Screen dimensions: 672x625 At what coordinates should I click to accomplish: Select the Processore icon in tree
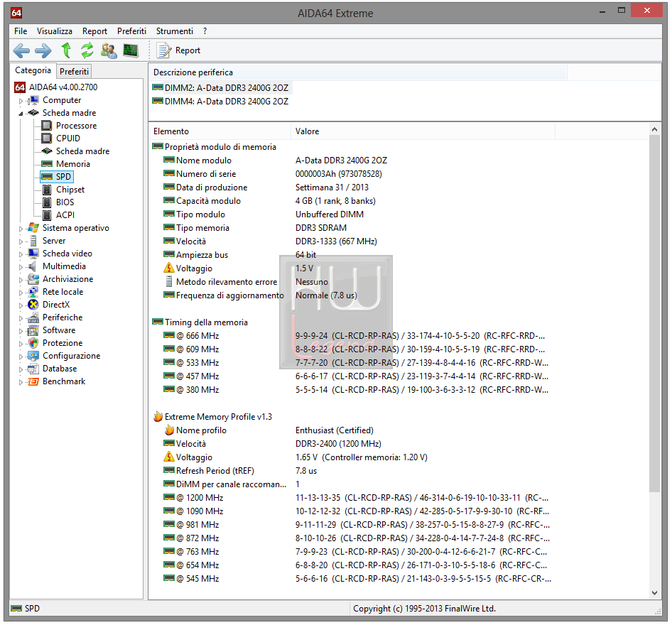[x=46, y=126]
